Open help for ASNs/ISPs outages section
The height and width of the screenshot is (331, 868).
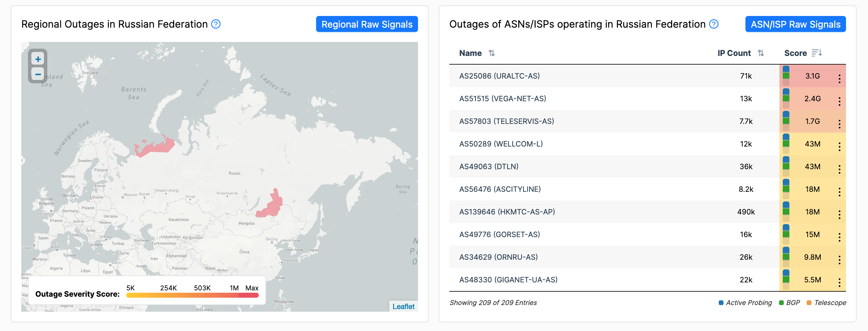(713, 24)
